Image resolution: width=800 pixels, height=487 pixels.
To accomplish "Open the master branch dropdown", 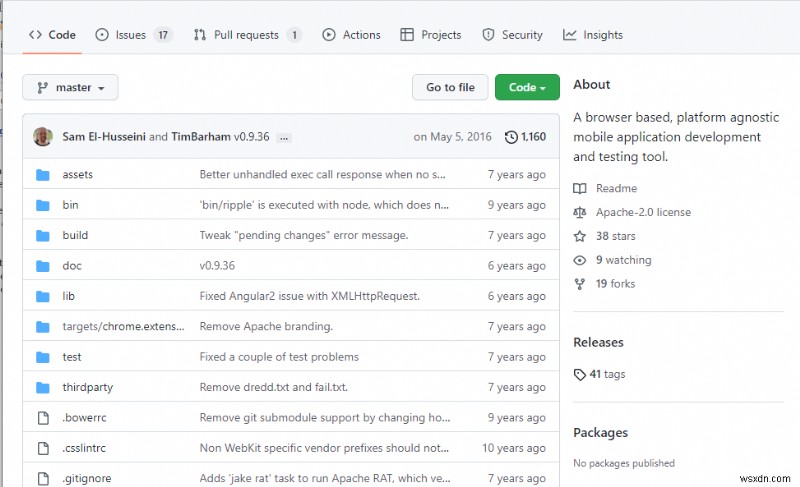I will [x=70, y=87].
